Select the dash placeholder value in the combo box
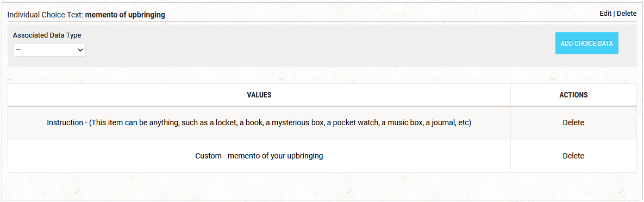Screen dimensions: 644x202 18,50
